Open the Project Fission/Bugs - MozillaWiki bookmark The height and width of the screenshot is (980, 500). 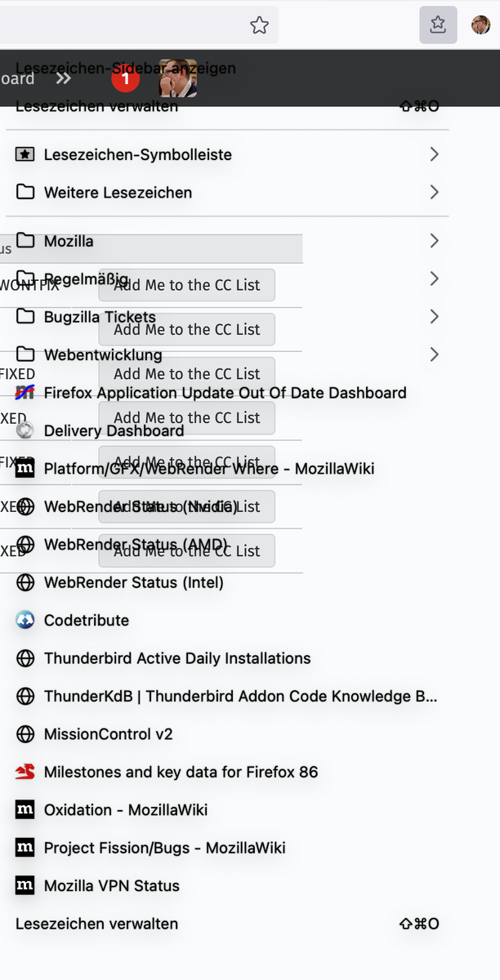[x=165, y=848]
